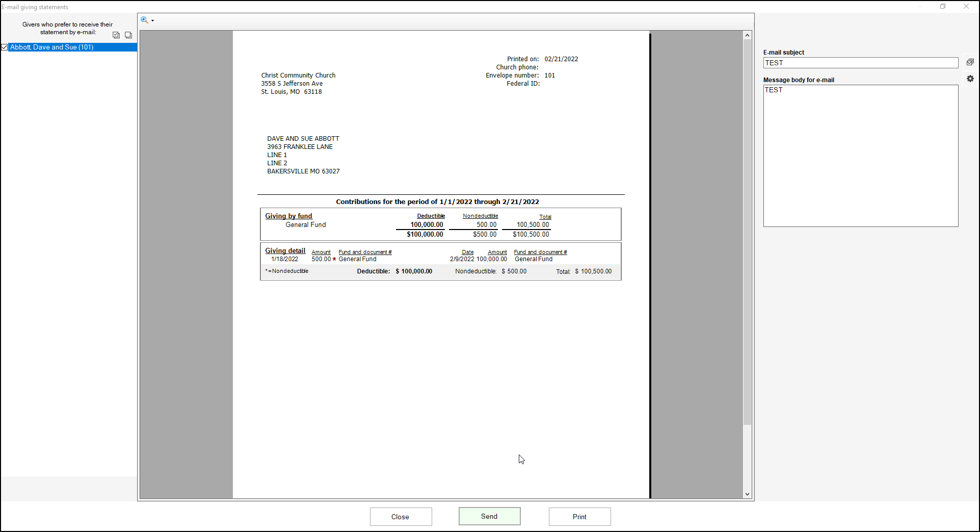Click the preview scrollbar down arrow
Image resolution: width=980 pixels, height=532 pixels.
pyautogui.click(x=747, y=494)
